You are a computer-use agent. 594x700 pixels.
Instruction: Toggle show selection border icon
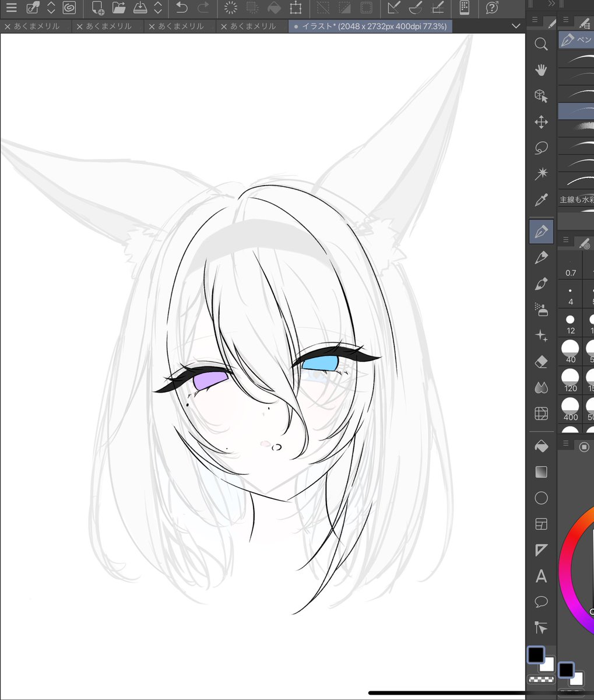point(366,8)
